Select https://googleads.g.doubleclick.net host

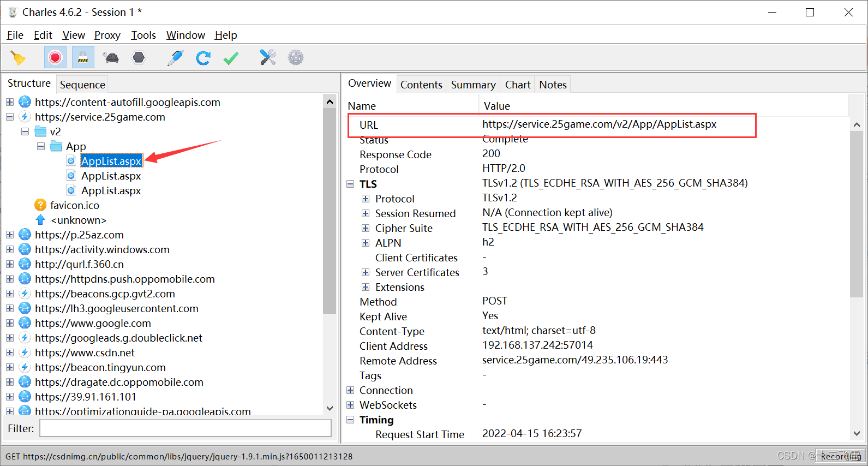point(118,338)
